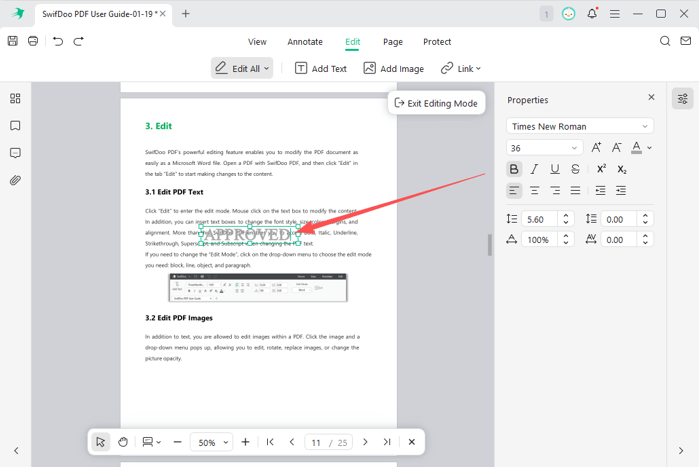
Task: Open the comments panel in left sidebar
Action: 15,153
